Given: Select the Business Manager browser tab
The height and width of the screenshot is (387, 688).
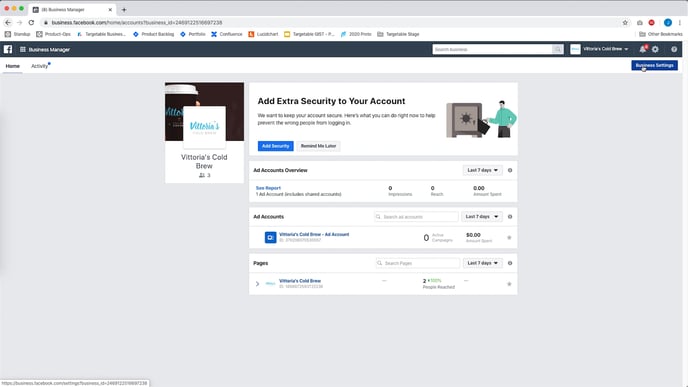Looking at the screenshot, I should [72, 9].
